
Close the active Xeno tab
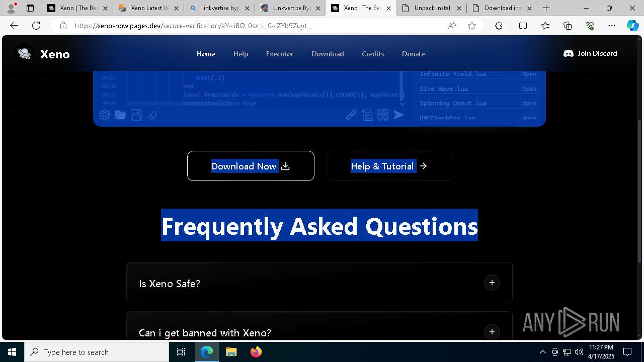click(x=388, y=8)
